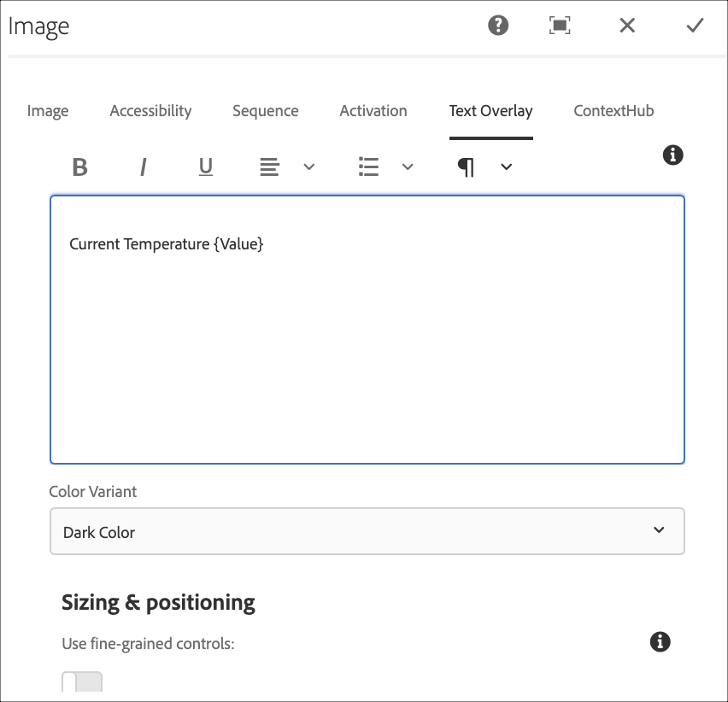The image size is (728, 702).
Task: Apply italic formatting to overlay text
Action: (x=144, y=167)
